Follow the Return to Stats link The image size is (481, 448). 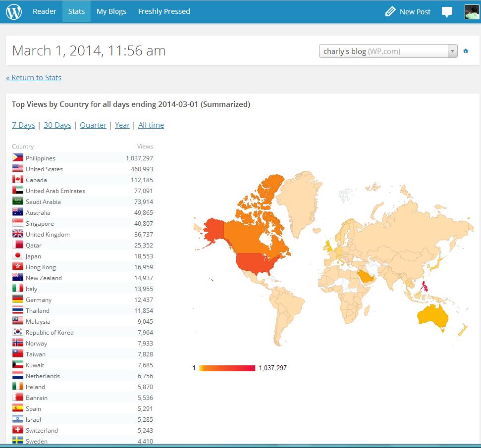[x=34, y=77]
